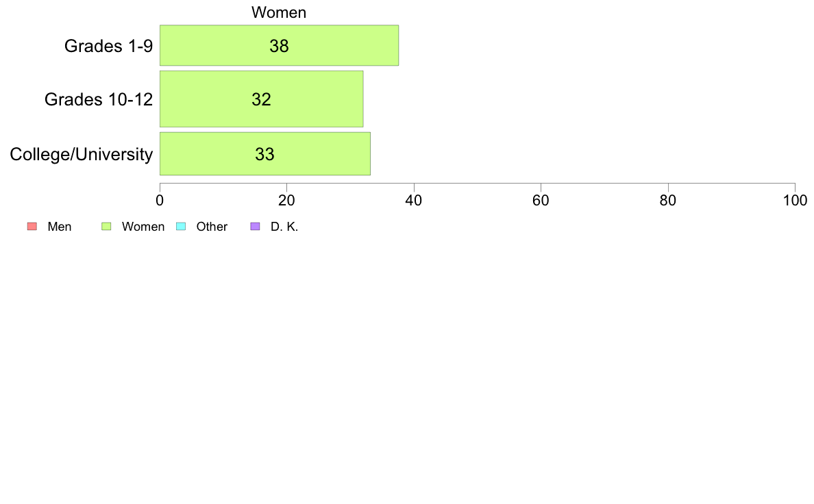Click the Women legend label
Screen dimensions: 814x504
click(143, 227)
